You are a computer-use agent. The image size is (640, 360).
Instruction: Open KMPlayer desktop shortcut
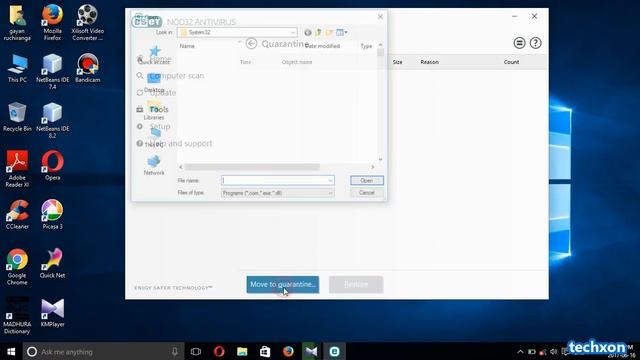click(52, 312)
